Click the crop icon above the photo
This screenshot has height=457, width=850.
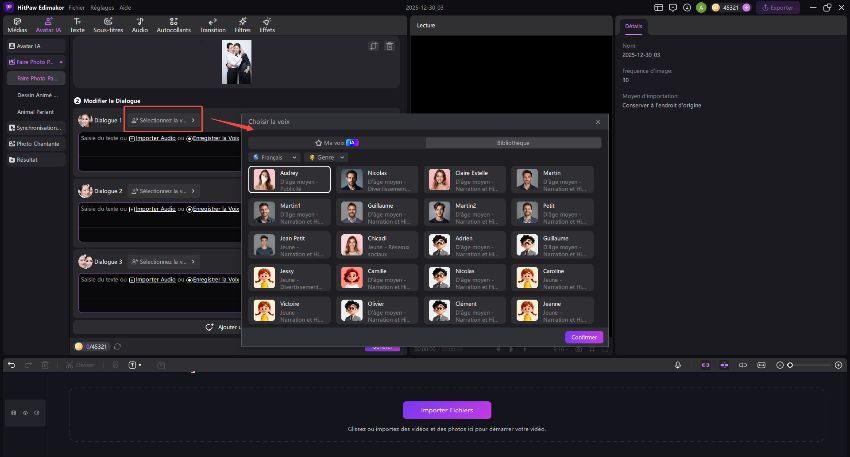click(x=373, y=46)
